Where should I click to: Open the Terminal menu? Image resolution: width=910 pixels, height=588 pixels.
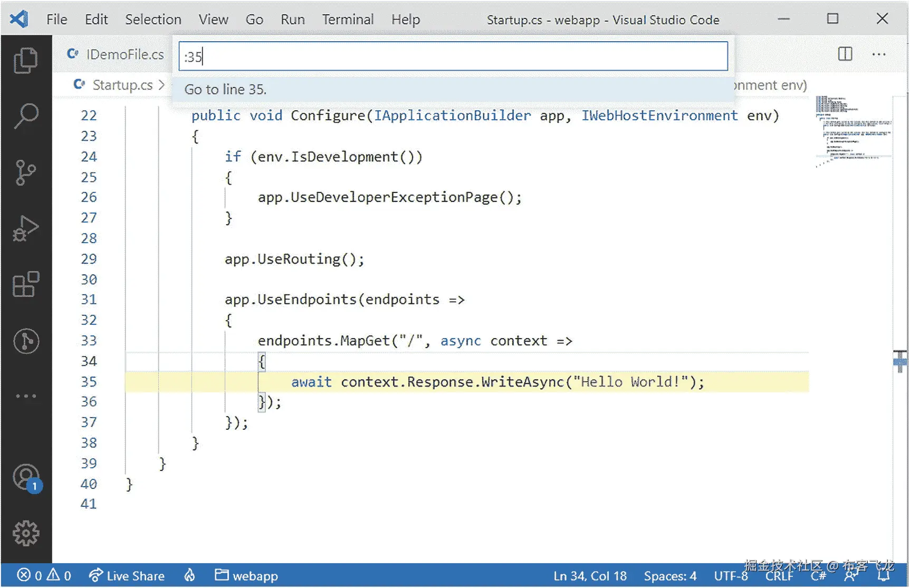pos(348,19)
